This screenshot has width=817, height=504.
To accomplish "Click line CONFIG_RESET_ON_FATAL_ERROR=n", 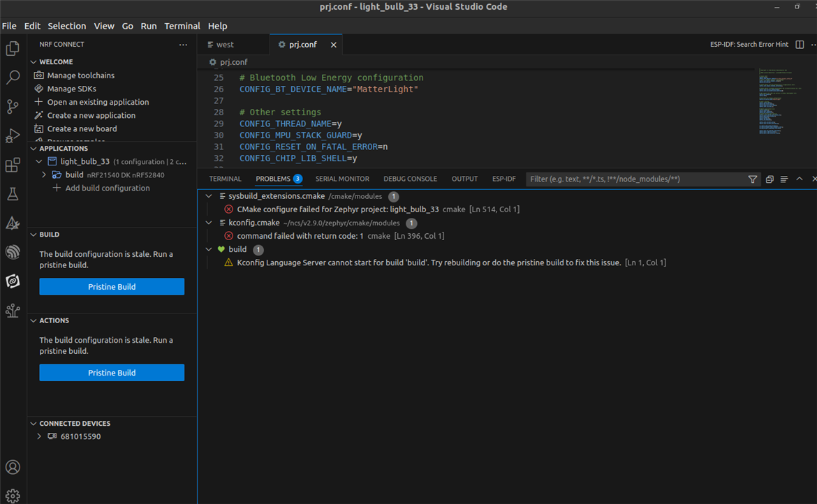I will coord(313,147).
